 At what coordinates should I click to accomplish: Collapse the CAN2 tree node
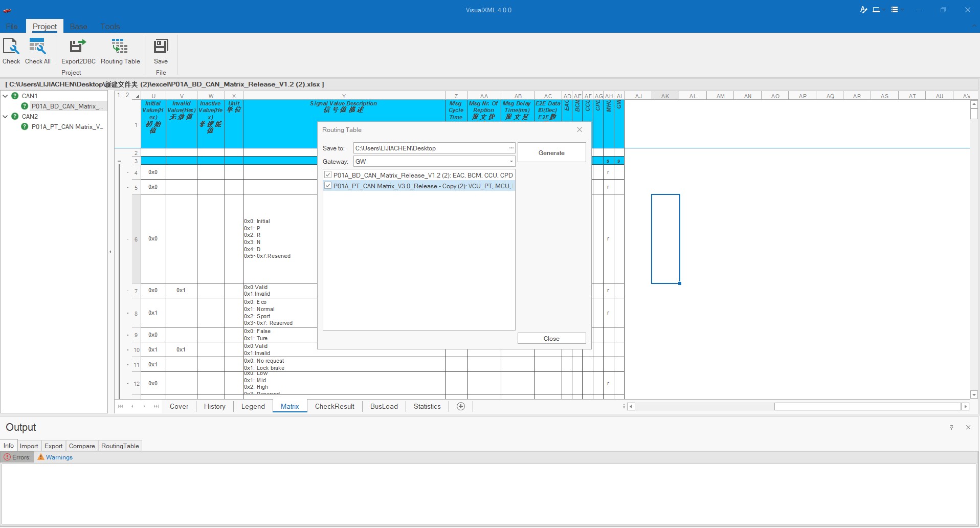(6, 116)
